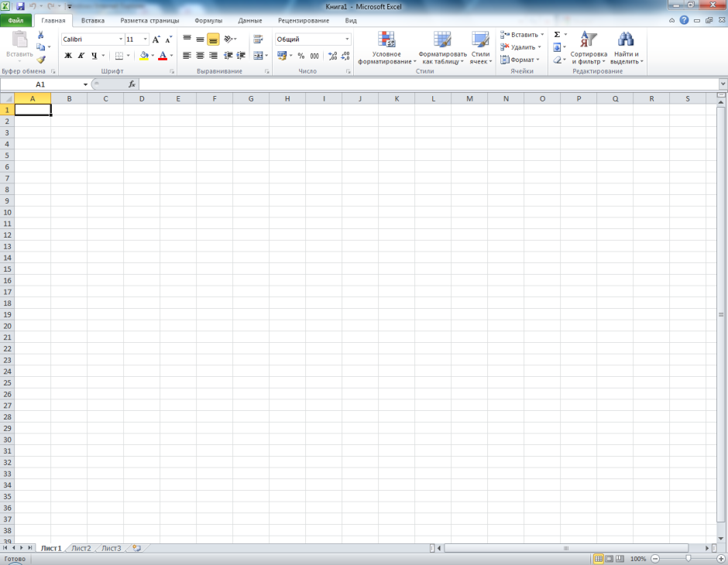728x565 pixels.
Task: Increase indent icon
Action: click(x=241, y=56)
